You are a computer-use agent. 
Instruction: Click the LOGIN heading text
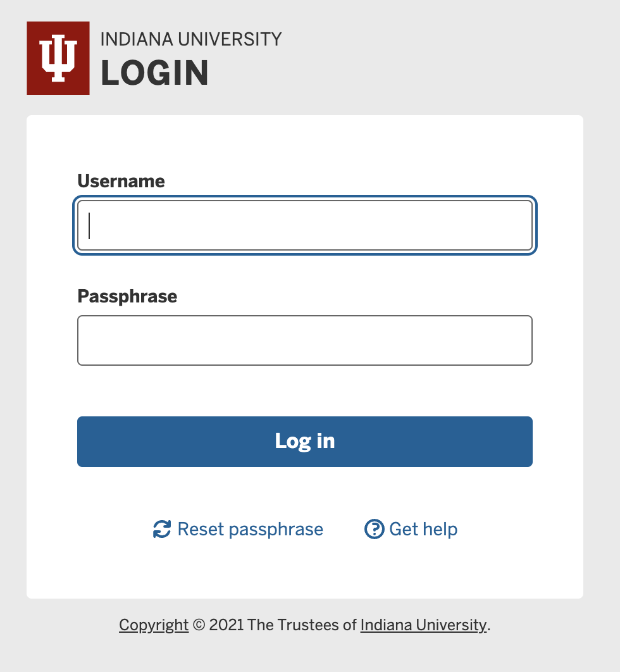click(154, 73)
